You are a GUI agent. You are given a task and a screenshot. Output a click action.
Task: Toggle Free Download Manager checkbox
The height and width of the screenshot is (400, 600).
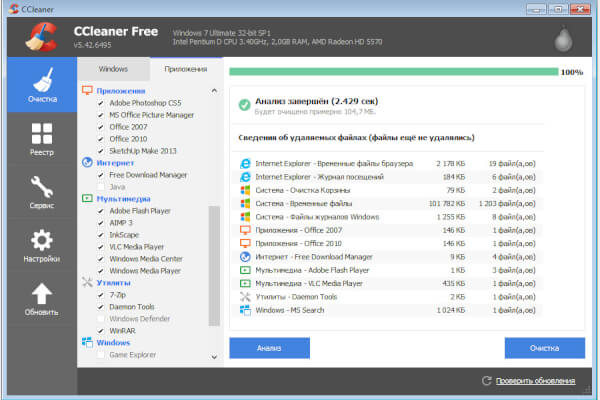101,175
